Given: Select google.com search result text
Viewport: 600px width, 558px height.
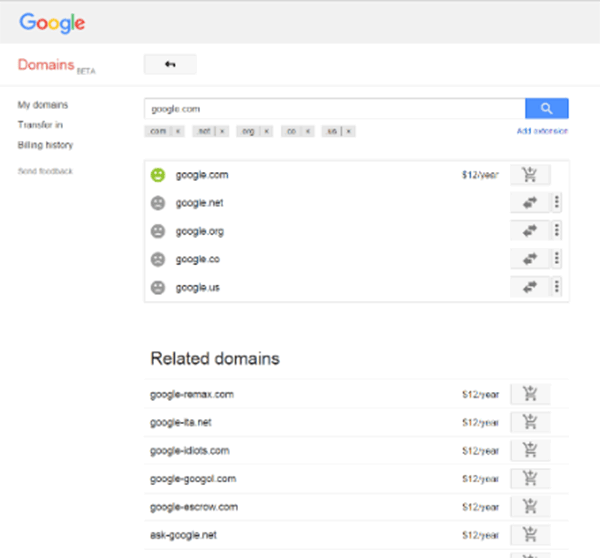Looking at the screenshot, I should 202,175.
